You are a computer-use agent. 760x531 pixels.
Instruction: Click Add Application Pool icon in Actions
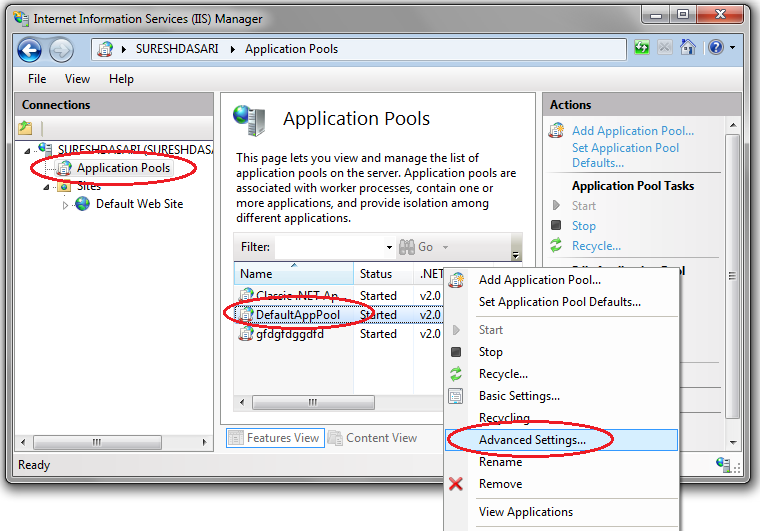click(x=556, y=130)
